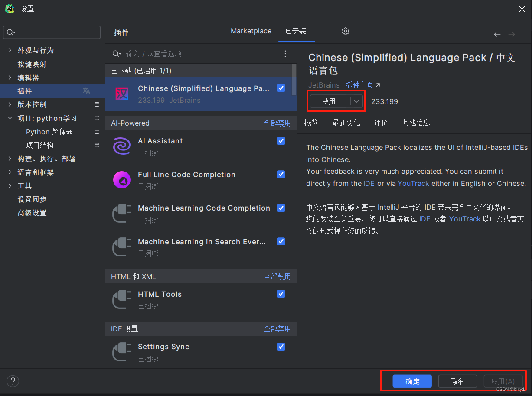Disable the AI Assistant checkbox

(x=281, y=141)
